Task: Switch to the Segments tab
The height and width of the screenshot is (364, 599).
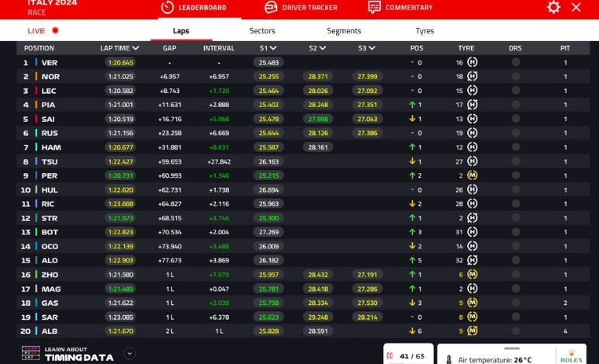Action: pos(344,31)
